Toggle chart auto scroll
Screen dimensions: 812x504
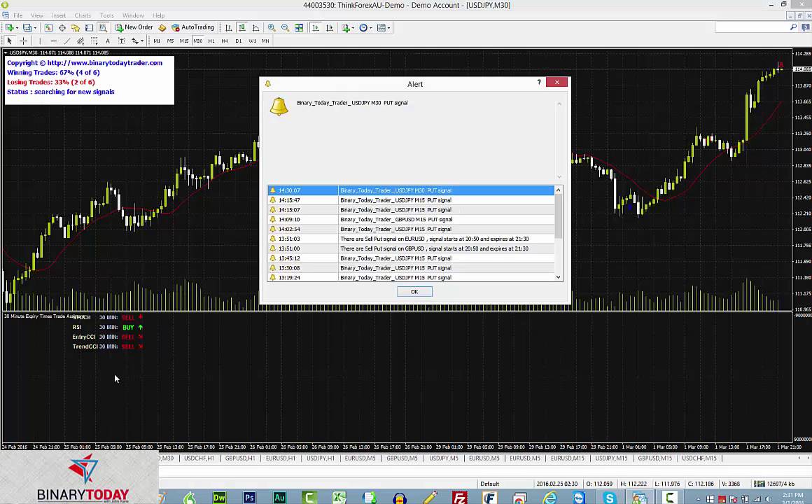click(x=316, y=27)
